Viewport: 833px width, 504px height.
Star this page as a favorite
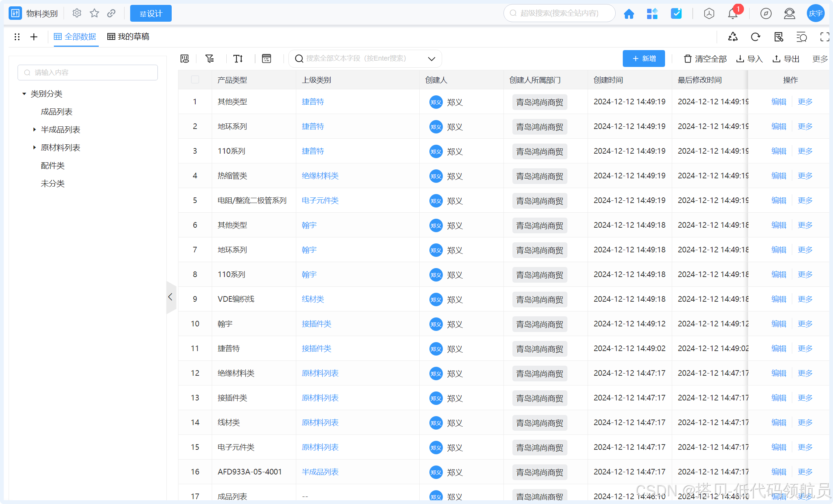94,13
